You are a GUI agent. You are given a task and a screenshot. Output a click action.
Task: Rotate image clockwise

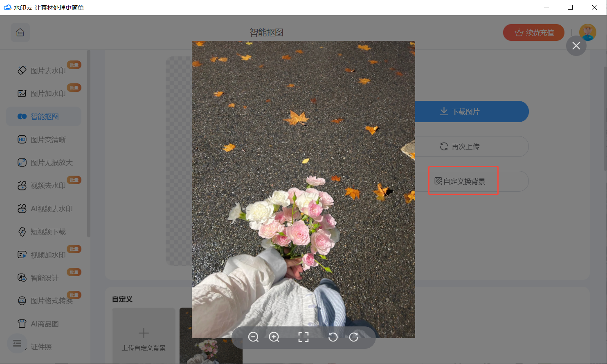[354, 337]
